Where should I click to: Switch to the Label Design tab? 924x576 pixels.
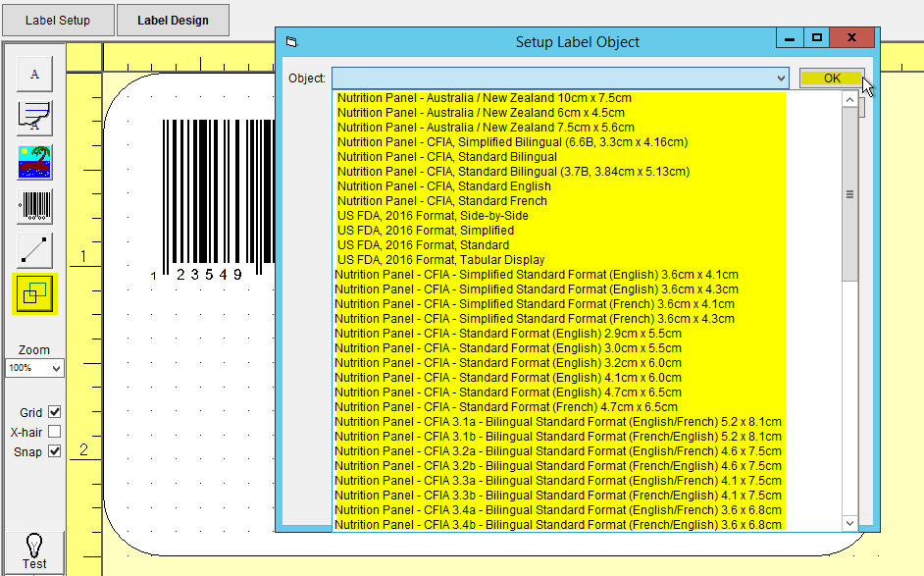[173, 20]
